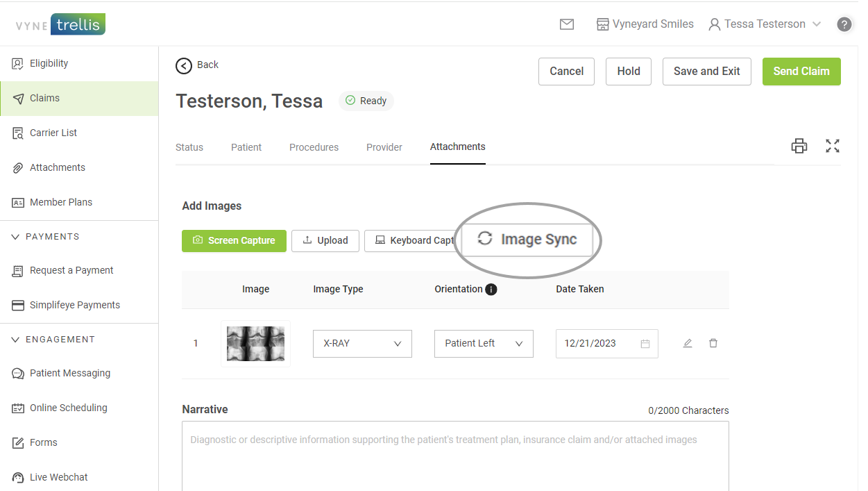
Task: Collapse the PAYMENTS sidebar section
Action: 16,237
